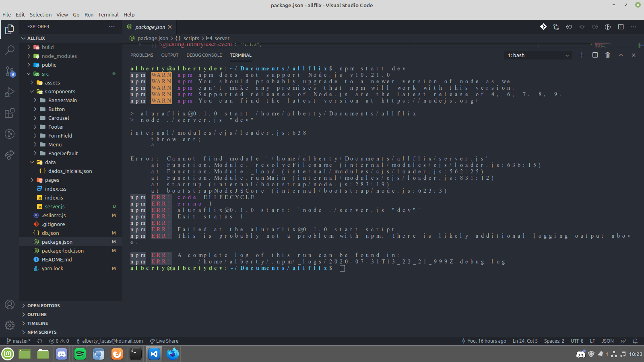Open Source Control view with badge
The width and height of the screenshot is (644, 362).
click(10, 71)
